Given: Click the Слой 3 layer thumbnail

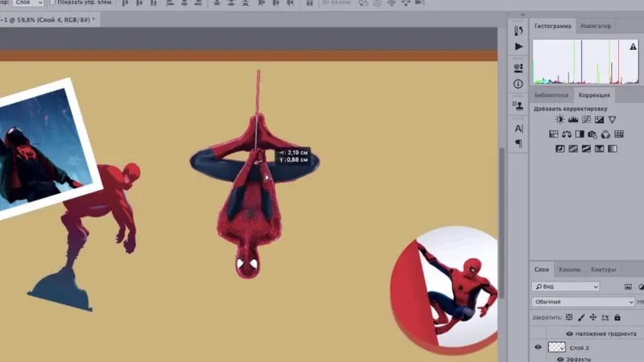Looking at the screenshot, I should pos(556,348).
